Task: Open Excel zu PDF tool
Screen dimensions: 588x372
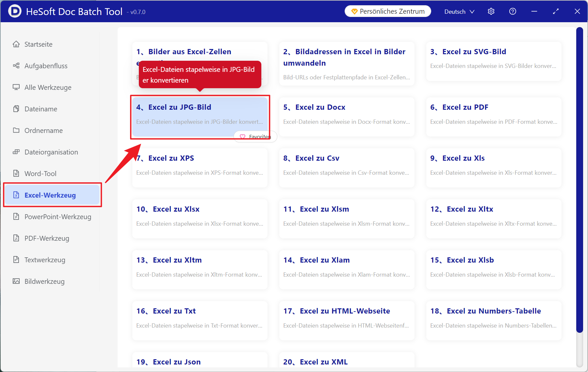Action: point(494,117)
